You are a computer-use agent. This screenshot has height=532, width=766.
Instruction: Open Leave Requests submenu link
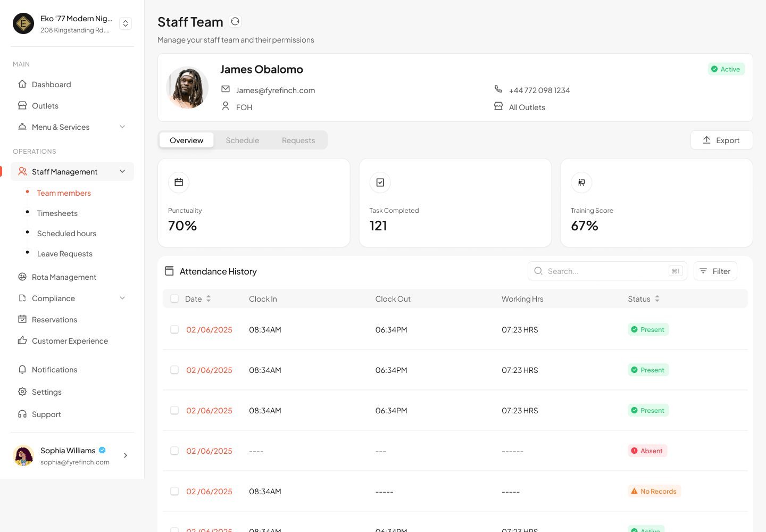coord(65,254)
